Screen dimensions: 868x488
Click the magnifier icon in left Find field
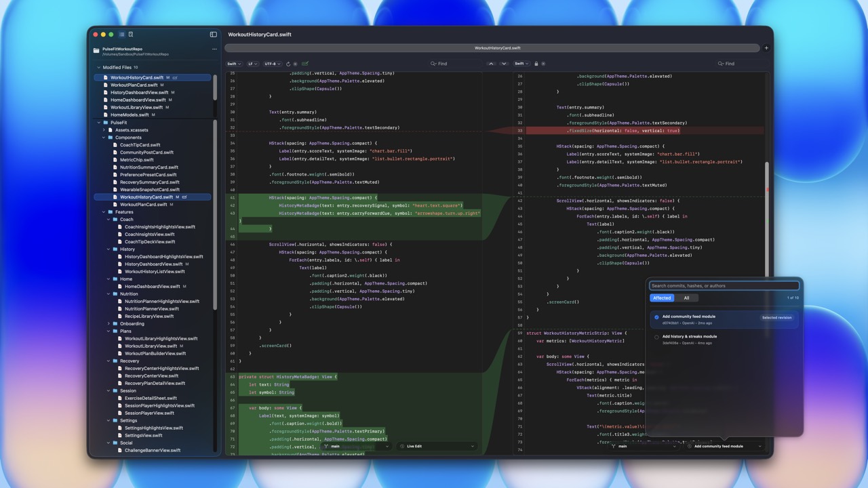tap(433, 64)
